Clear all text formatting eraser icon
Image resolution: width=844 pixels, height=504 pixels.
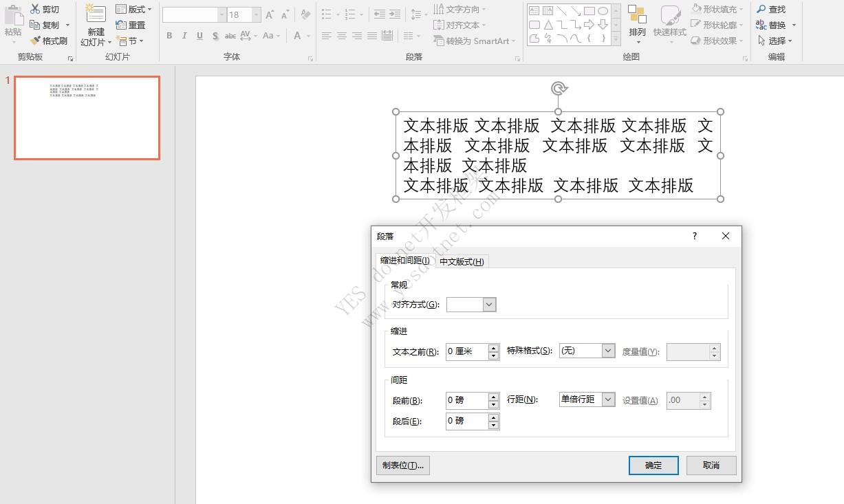(306, 14)
